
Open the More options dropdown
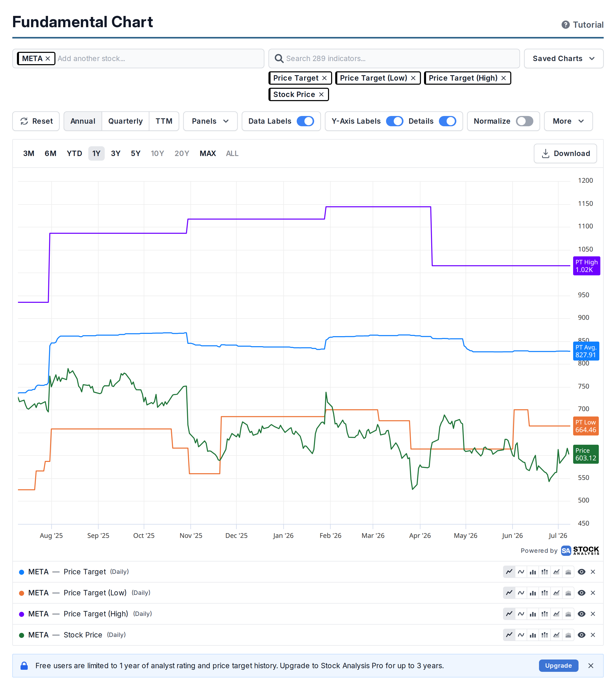[x=568, y=121]
